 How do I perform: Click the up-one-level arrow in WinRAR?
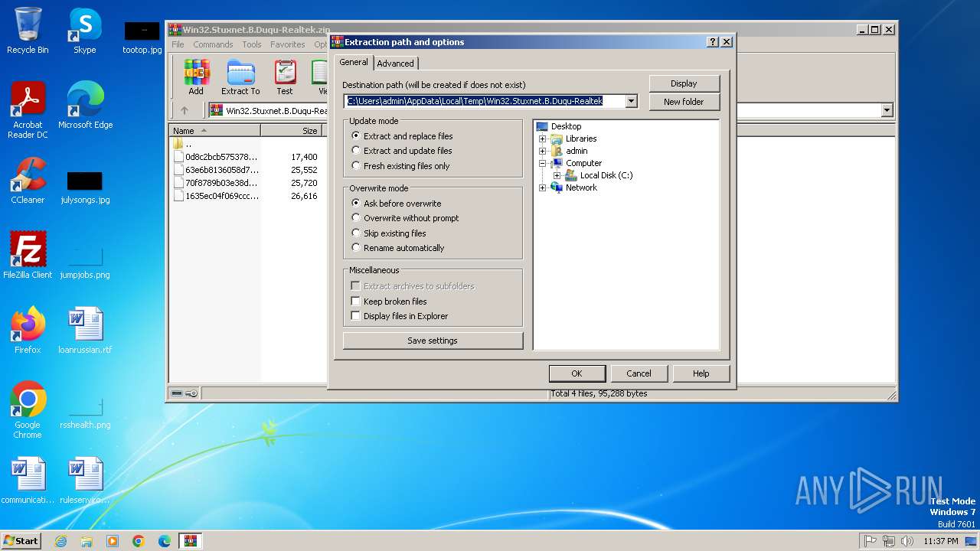coord(184,110)
